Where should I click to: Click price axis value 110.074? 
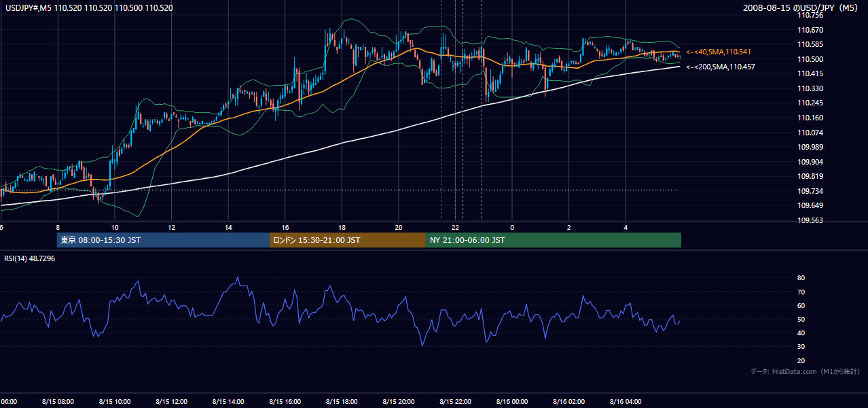pos(810,133)
